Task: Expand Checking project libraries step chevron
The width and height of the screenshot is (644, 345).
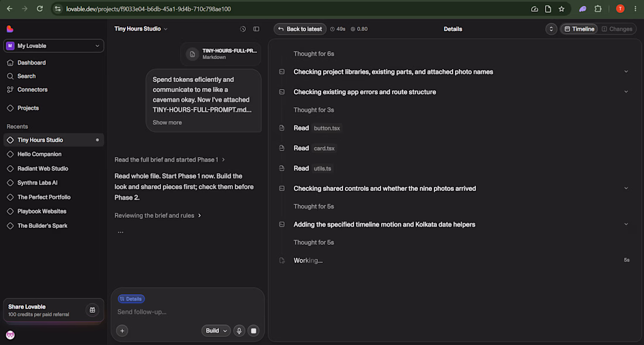Action: [x=626, y=71]
